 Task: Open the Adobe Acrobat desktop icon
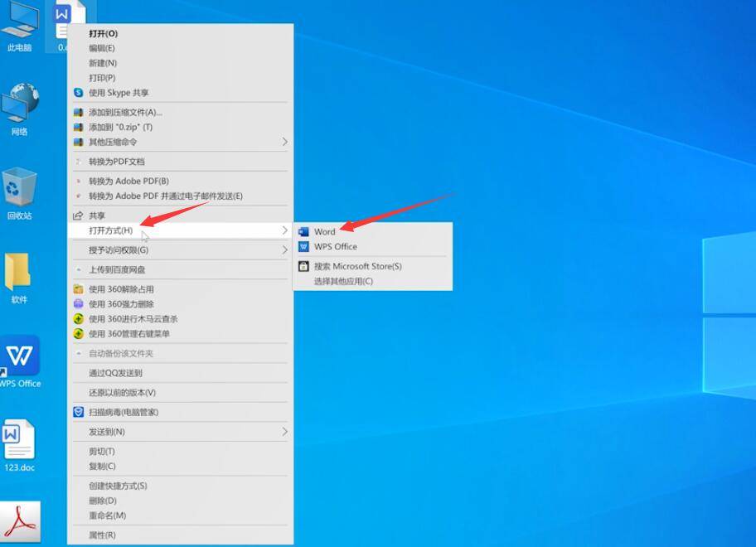click(x=20, y=522)
